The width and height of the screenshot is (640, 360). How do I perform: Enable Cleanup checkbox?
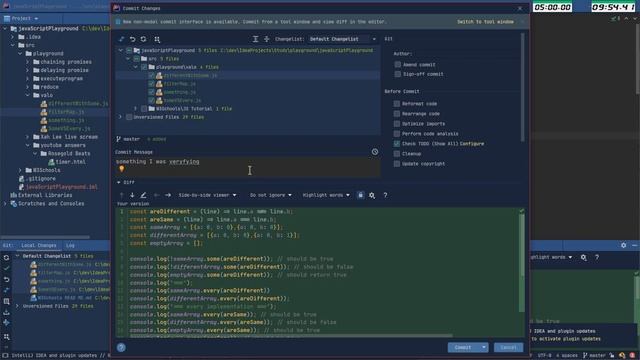[397, 153]
